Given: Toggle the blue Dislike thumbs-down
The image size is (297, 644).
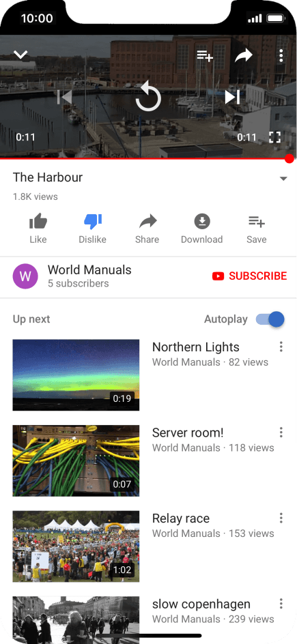Looking at the screenshot, I should coord(92,229).
